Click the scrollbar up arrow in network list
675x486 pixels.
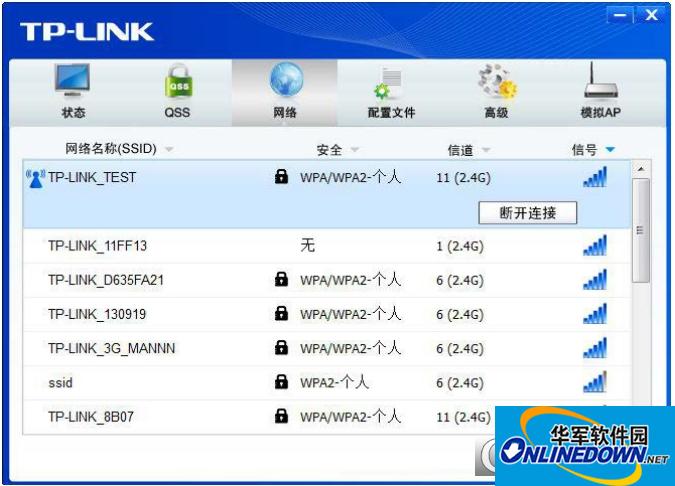pyautogui.click(x=641, y=169)
